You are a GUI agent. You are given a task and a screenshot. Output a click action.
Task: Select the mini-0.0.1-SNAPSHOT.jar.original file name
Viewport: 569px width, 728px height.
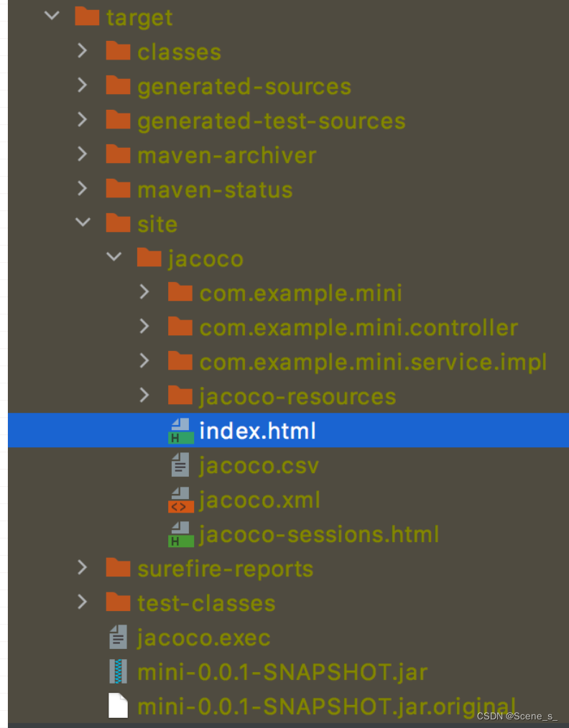(327, 708)
